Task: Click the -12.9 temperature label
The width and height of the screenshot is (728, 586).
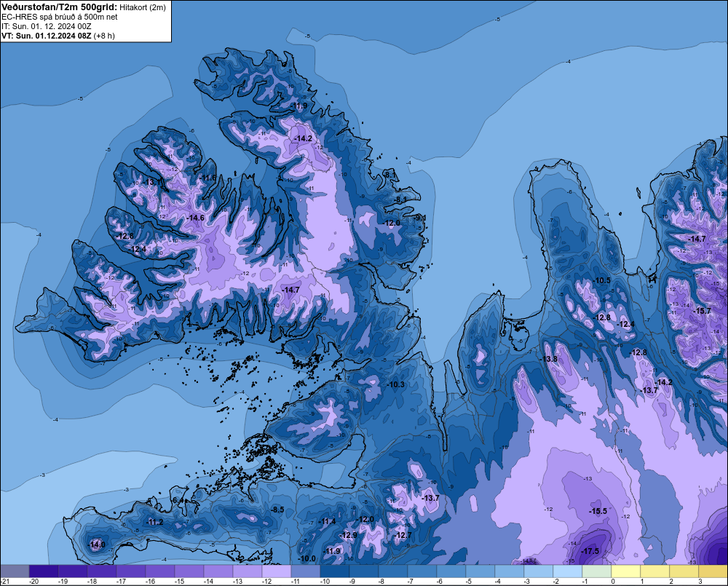Action: pyautogui.click(x=348, y=535)
